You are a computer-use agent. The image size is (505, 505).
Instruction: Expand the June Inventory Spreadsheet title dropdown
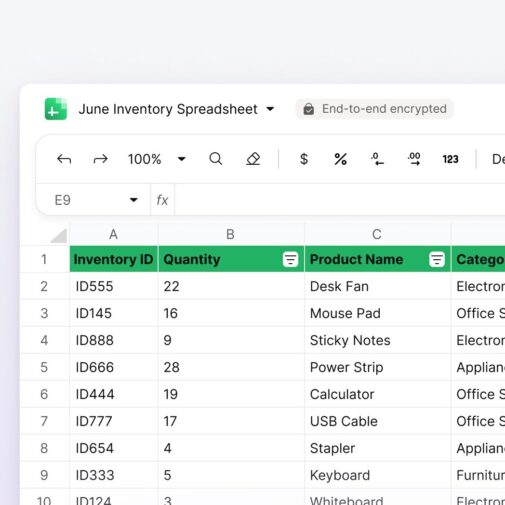point(270,109)
